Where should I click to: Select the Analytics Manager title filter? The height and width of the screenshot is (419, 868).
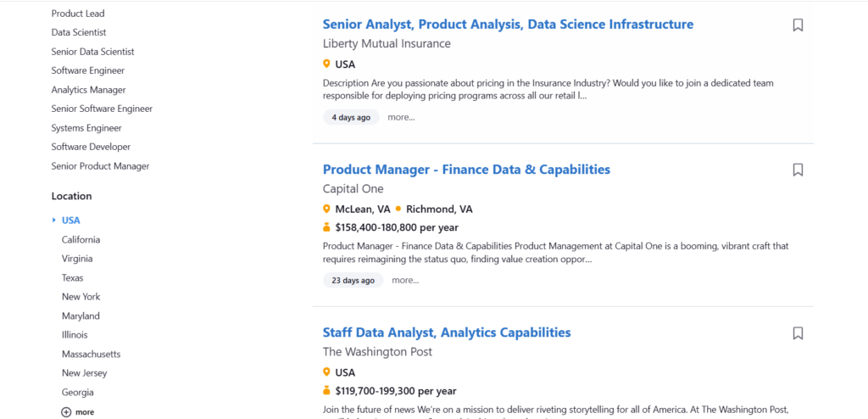[x=88, y=90]
